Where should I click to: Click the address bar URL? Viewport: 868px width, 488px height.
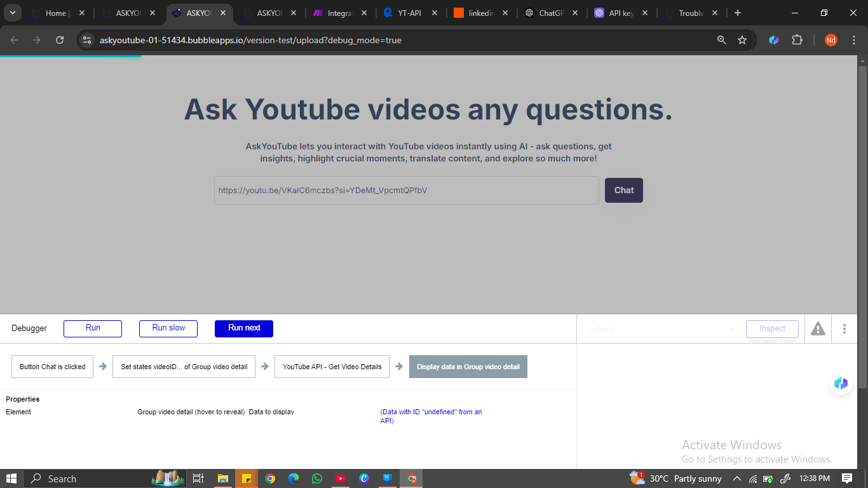tap(250, 40)
